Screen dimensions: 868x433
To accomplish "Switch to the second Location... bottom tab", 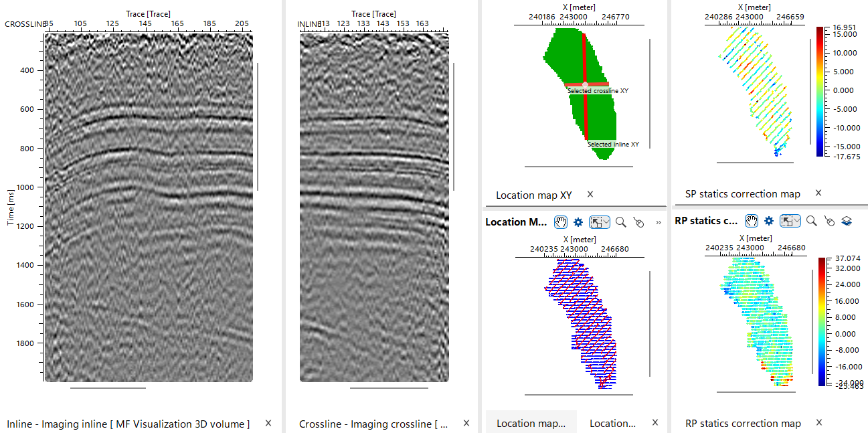I will pyautogui.click(x=612, y=423).
